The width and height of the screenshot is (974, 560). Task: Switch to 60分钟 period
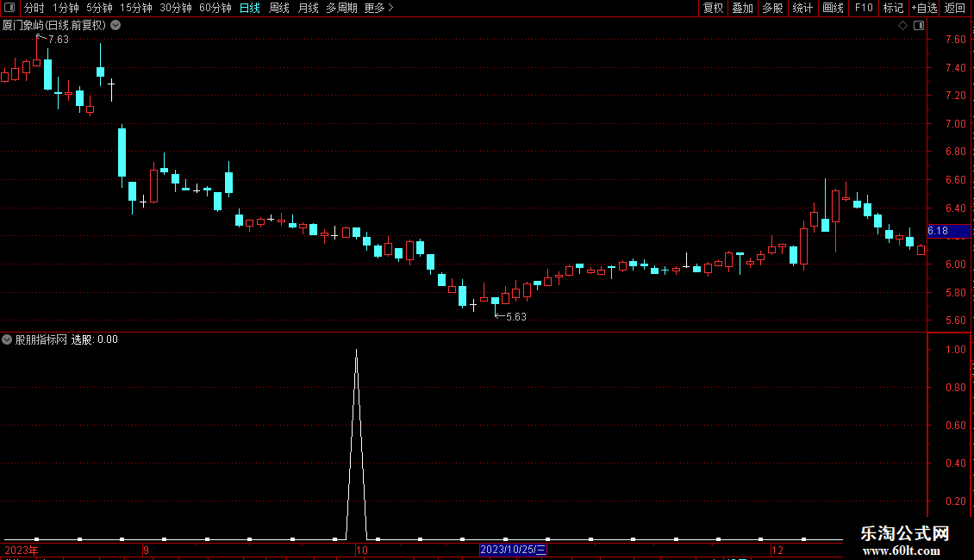click(215, 8)
